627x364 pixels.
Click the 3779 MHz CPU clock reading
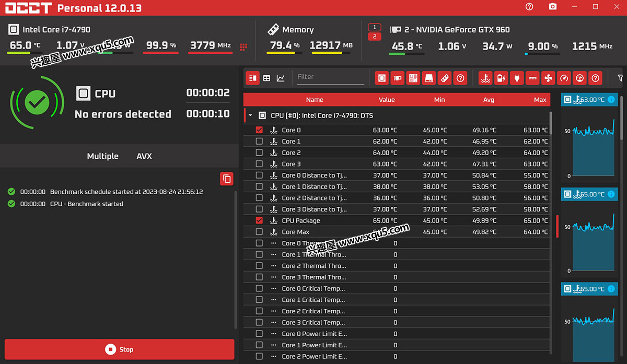pos(210,45)
